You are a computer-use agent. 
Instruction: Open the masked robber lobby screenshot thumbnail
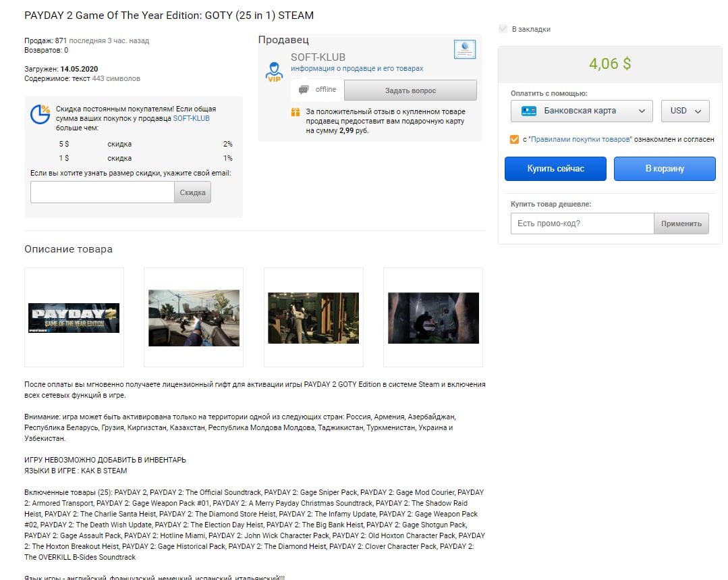313,317
